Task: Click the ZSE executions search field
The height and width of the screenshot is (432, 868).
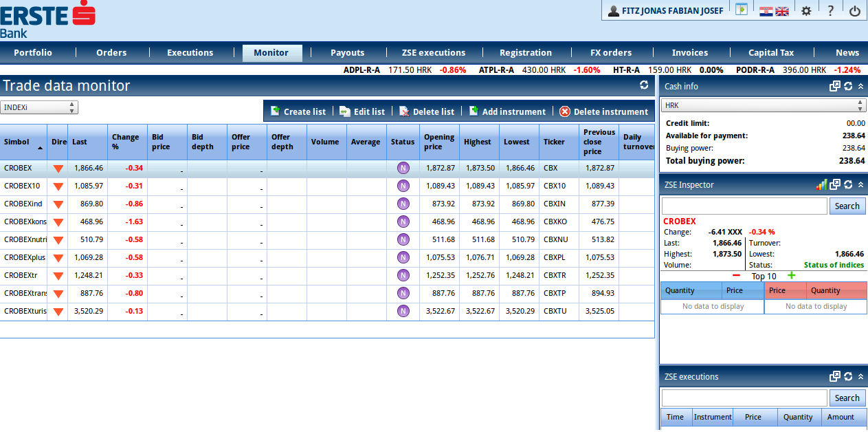Action: coord(744,398)
